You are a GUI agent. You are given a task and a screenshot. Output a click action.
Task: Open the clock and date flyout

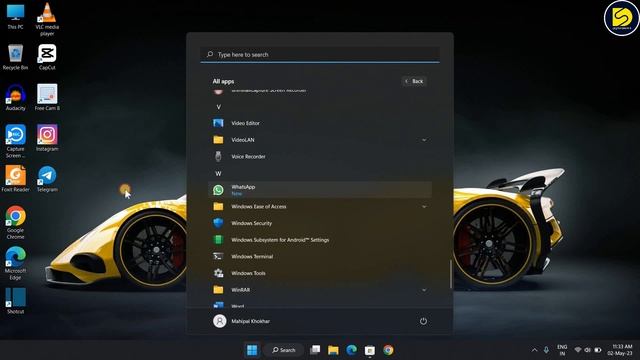pyautogui.click(x=620, y=350)
